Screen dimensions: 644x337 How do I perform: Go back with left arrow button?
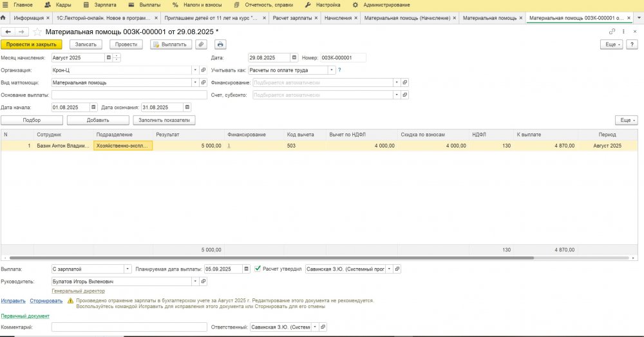tap(9, 31)
